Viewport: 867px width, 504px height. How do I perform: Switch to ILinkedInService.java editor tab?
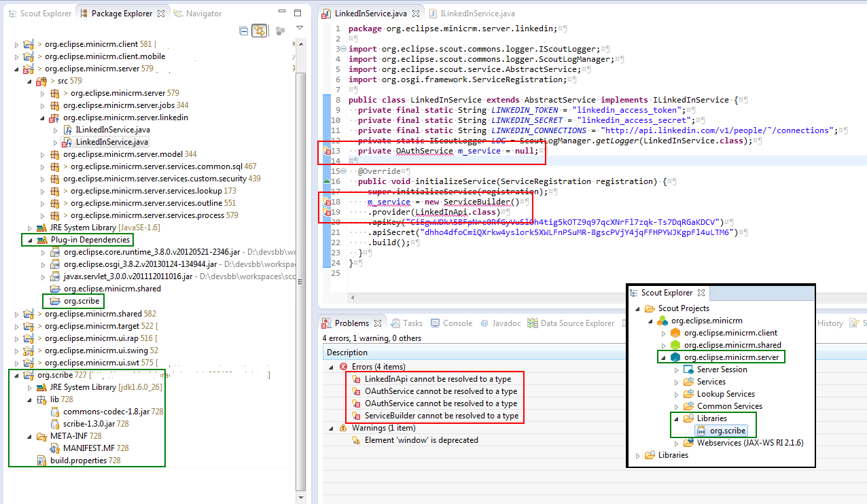coord(476,13)
